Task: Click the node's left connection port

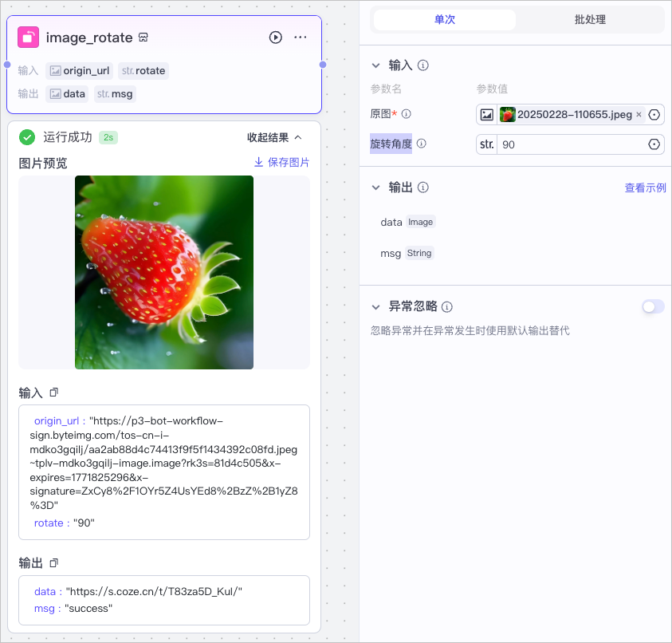Action: (x=7, y=65)
